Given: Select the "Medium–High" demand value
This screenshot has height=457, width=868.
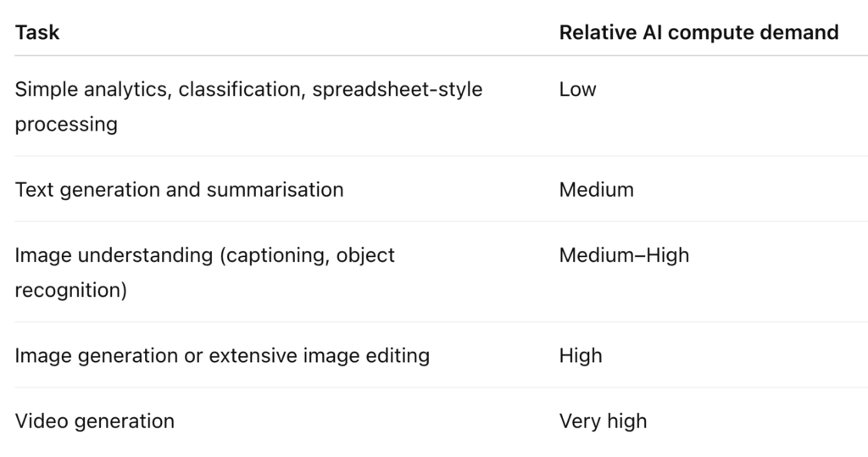Looking at the screenshot, I should [624, 255].
